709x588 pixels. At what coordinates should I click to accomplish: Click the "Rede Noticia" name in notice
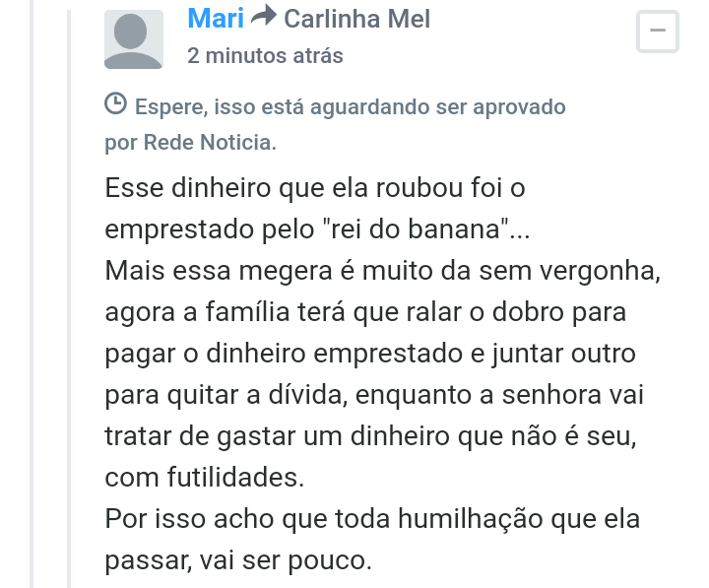pyautogui.click(x=210, y=142)
